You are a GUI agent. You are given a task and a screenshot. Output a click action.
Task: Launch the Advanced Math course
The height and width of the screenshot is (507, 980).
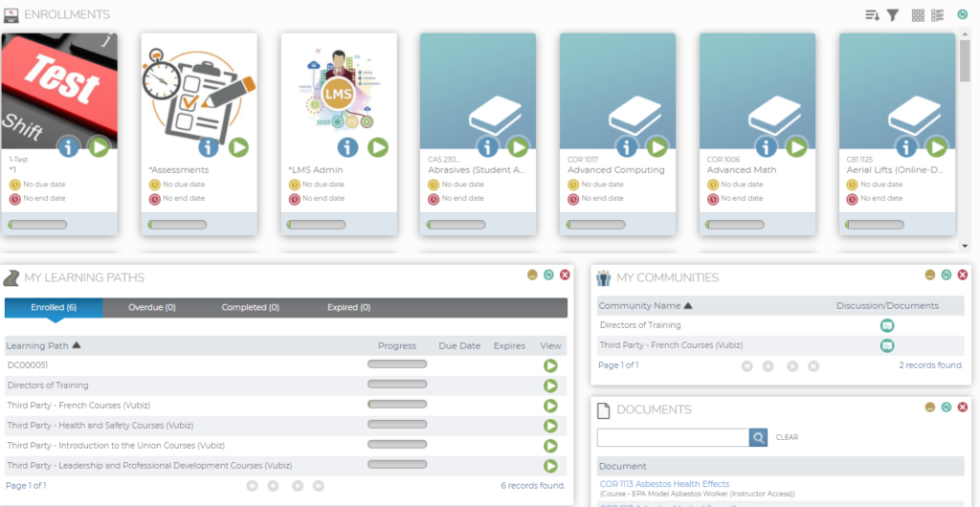tap(797, 146)
